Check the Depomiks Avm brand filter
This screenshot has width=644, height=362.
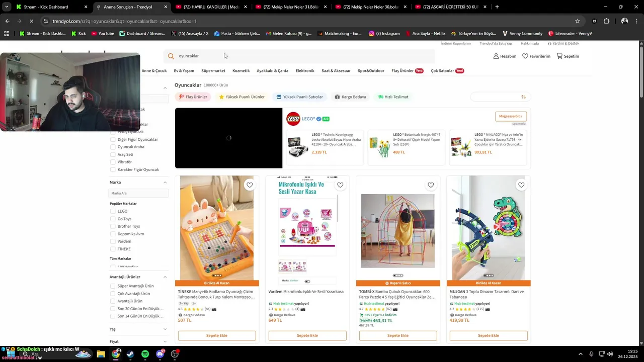point(113,234)
